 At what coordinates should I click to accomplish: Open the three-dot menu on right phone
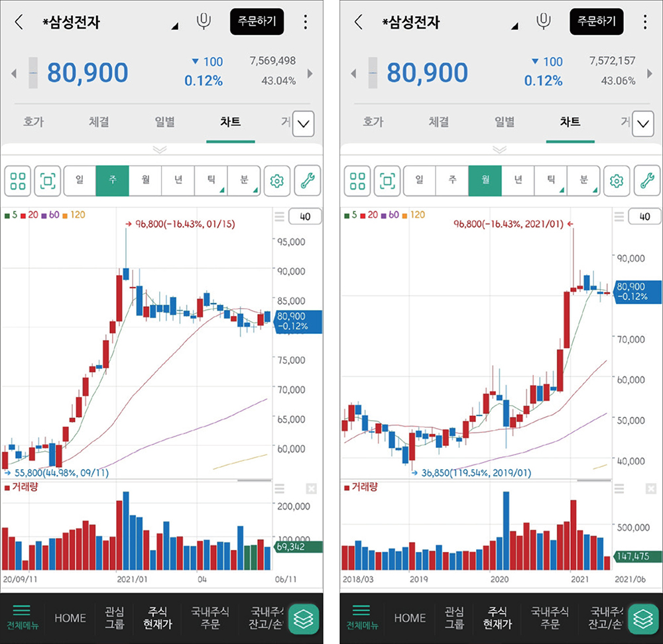point(645,22)
